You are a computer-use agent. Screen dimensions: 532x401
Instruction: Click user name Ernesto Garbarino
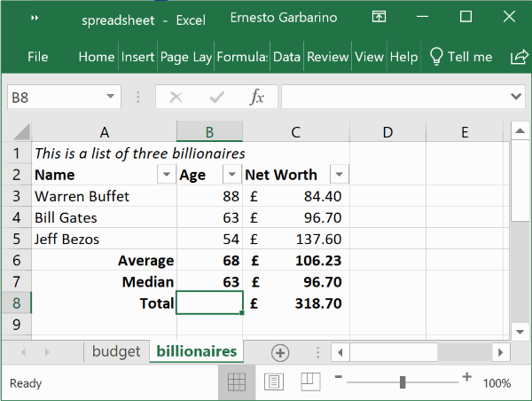pos(284,18)
